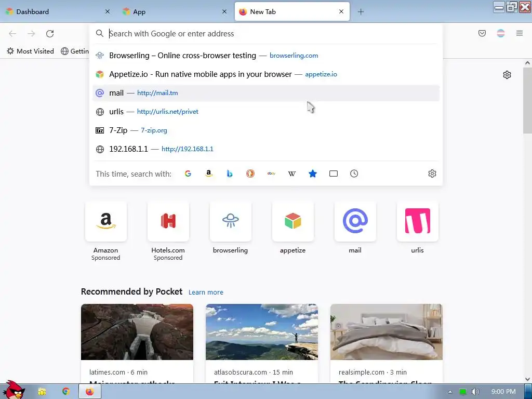Open Getting Started bookmark
Screen dimensions: 532x399
pyautogui.click(x=75, y=51)
